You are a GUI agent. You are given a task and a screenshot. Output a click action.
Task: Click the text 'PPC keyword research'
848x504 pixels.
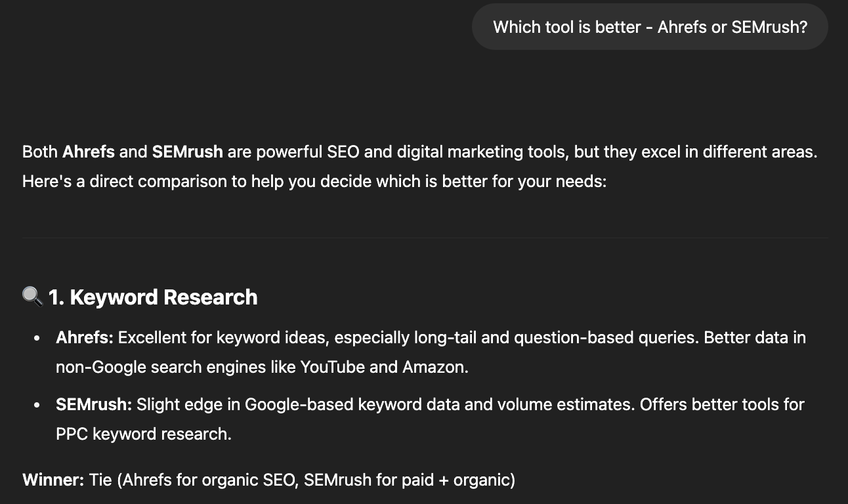click(142, 434)
